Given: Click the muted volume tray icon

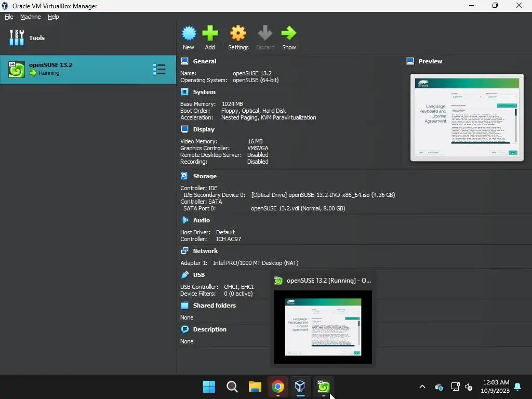Looking at the screenshot, I should (x=469, y=387).
